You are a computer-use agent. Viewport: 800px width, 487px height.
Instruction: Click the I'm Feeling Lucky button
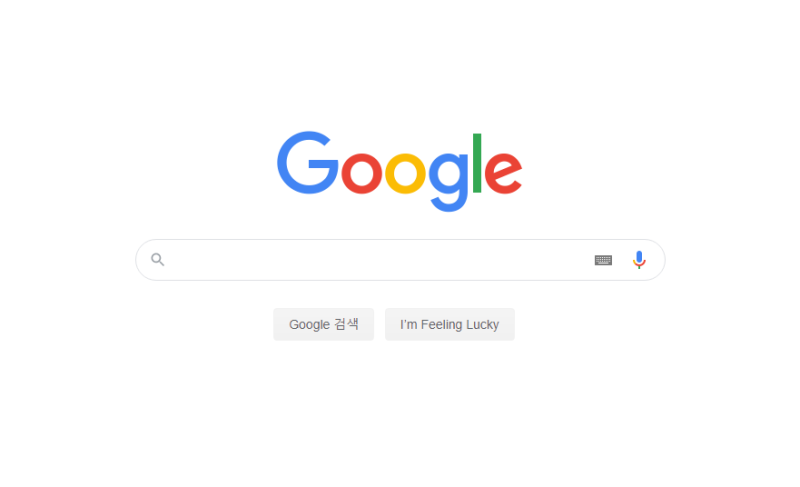pos(449,324)
